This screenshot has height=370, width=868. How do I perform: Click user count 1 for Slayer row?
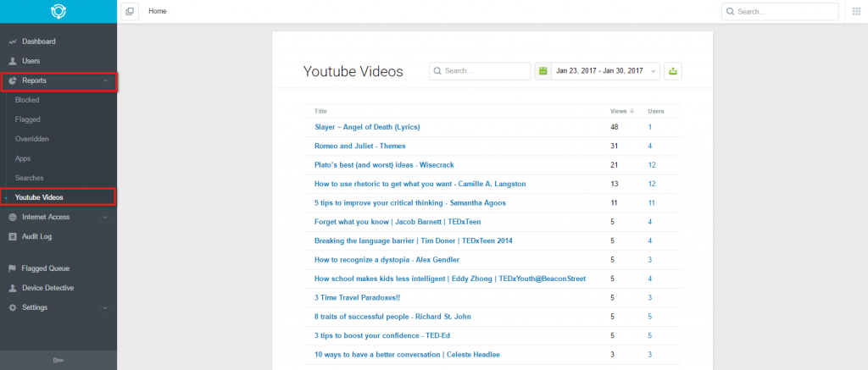(x=650, y=127)
